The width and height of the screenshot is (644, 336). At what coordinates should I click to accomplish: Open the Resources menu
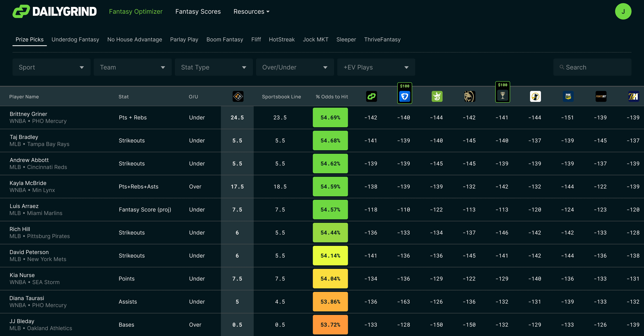251,12
